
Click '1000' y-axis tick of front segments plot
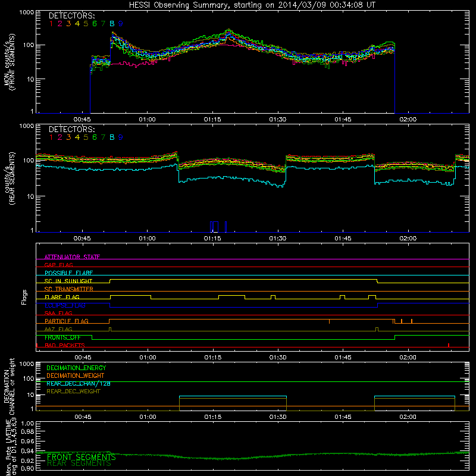26,12
